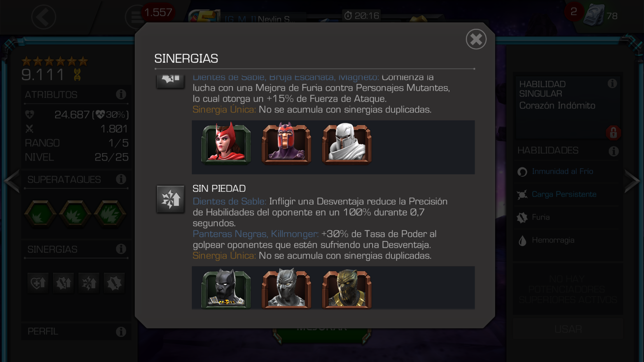
Task: Open info for Sinergias side panel
Action: (121, 249)
